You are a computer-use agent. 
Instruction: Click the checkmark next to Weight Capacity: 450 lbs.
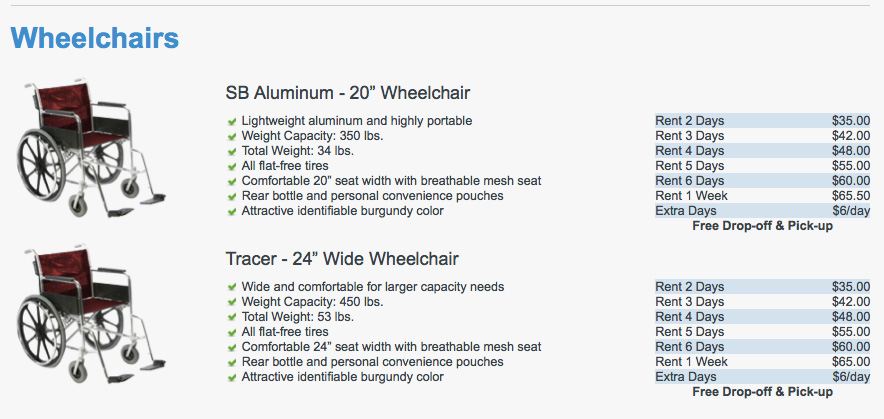coord(232,302)
